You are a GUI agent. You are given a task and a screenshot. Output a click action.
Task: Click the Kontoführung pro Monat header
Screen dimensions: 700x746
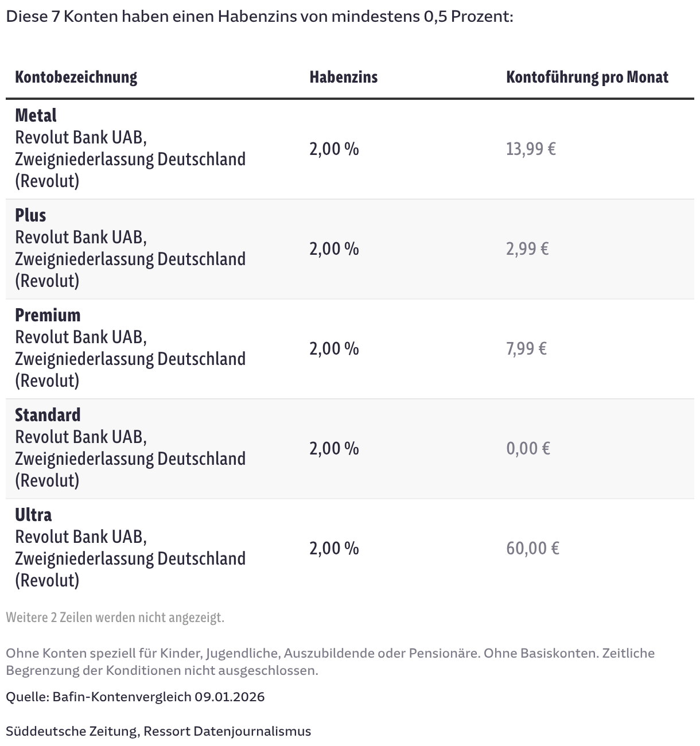[x=587, y=77]
